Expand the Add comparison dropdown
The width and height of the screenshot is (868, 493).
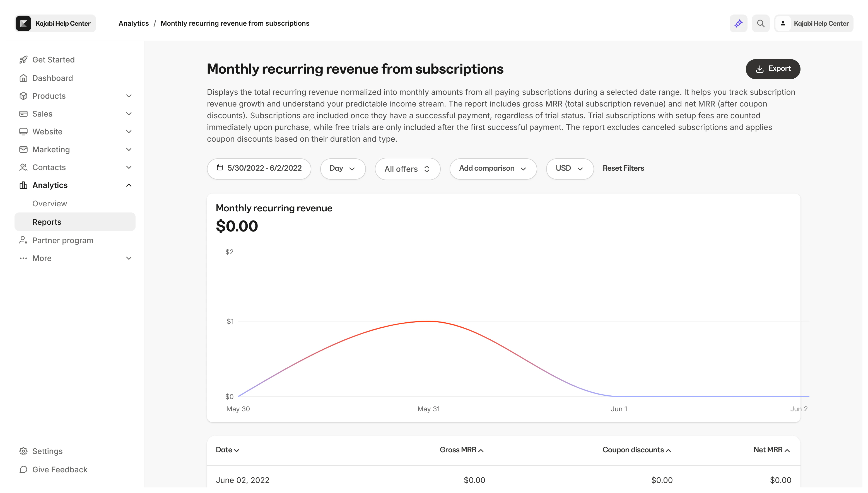(x=493, y=169)
